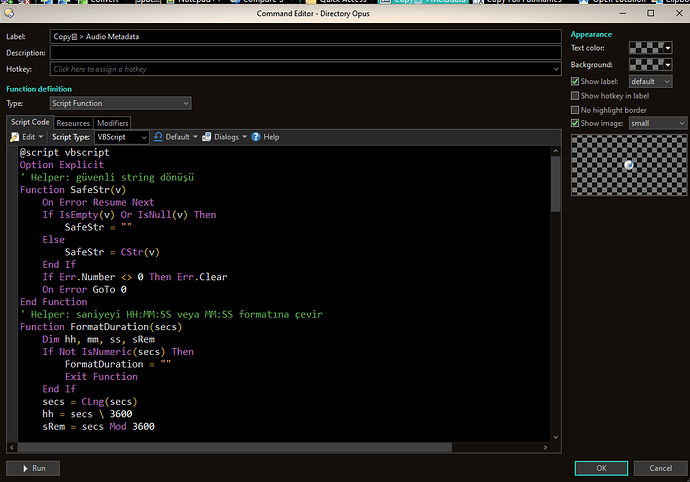Click the OK button

tap(600, 468)
